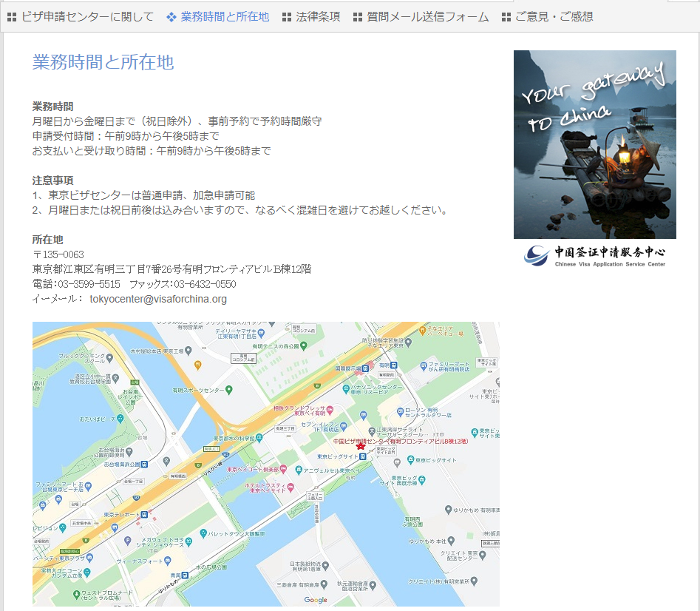Click the Google logo on the map

pos(316,600)
